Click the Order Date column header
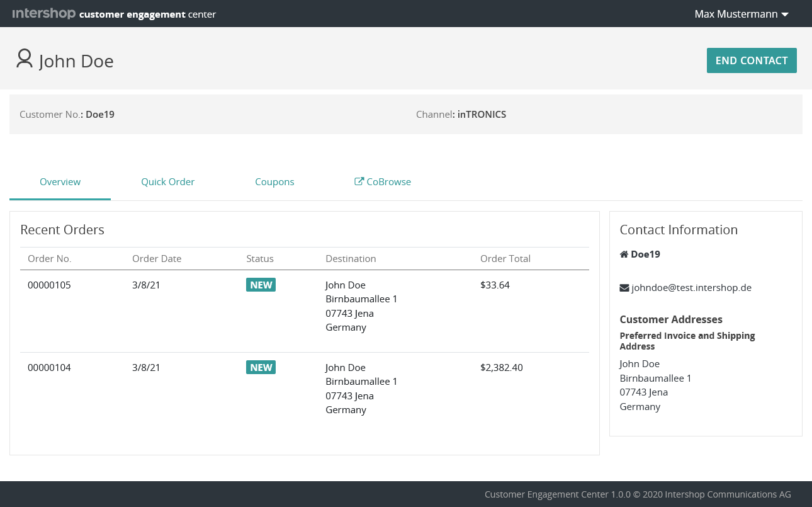The width and height of the screenshot is (812, 507). (157, 259)
